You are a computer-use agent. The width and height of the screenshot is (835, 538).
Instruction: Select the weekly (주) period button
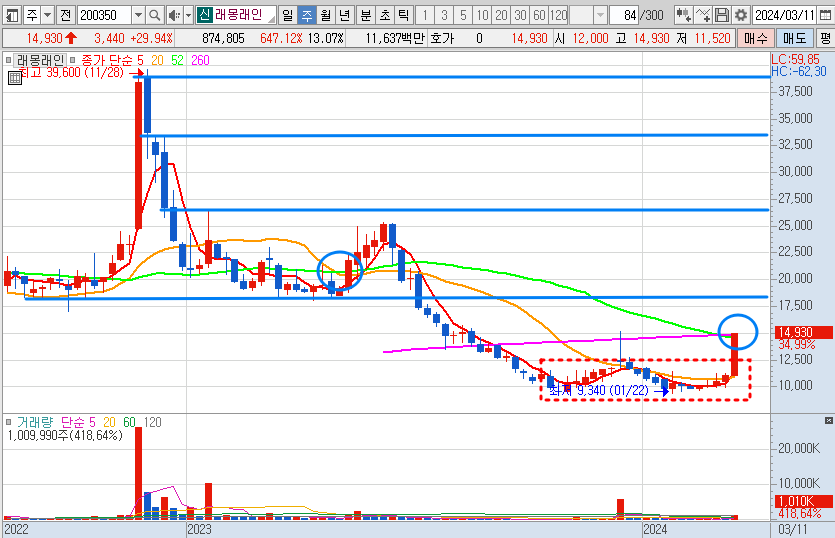tap(307, 15)
